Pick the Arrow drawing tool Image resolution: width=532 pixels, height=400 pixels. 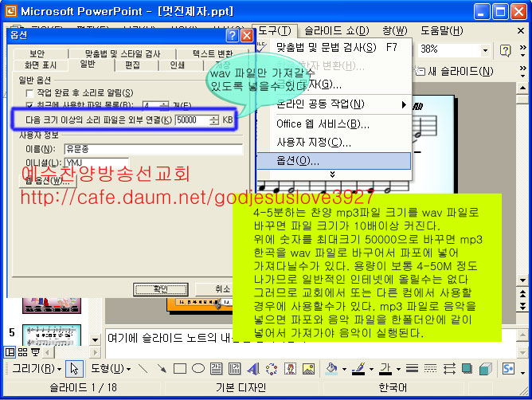point(162,368)
